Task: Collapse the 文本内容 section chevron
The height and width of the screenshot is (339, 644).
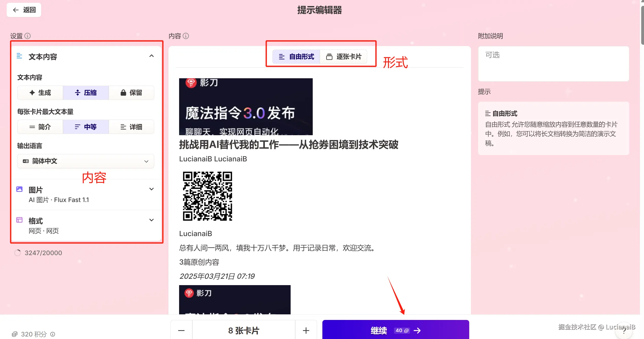Action: click(x=151, y=56)
